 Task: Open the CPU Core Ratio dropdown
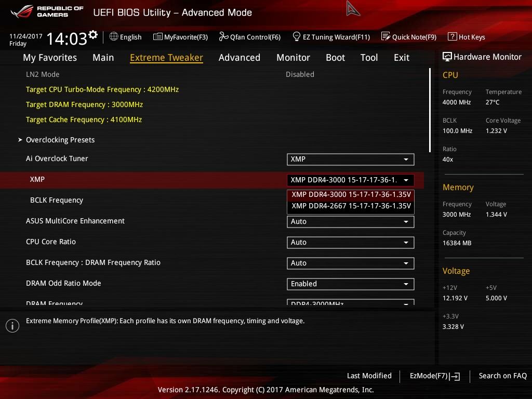coord(351,243)
